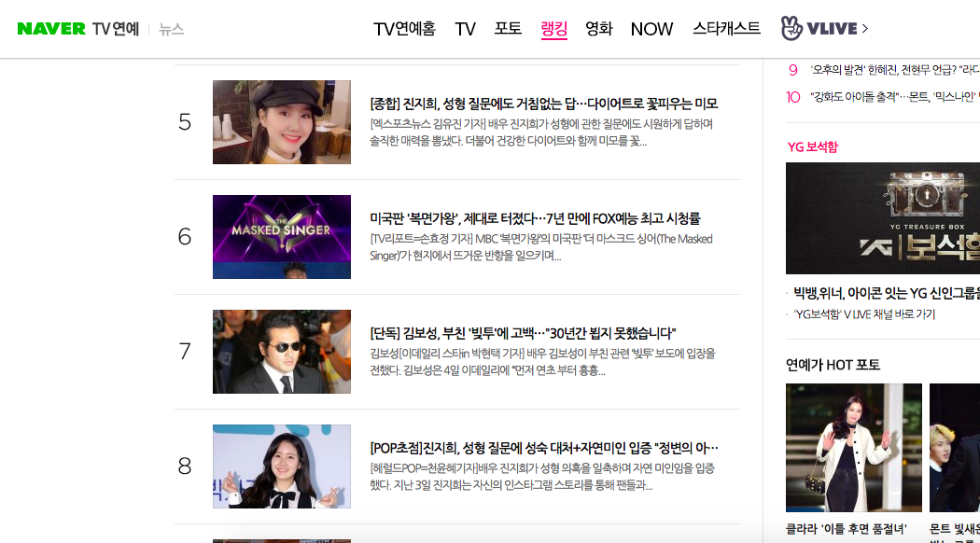Open TV연예홈 menu item
The width and height of the screenshot is (980, 543).
pyautogui.click(x=404, y=29)
